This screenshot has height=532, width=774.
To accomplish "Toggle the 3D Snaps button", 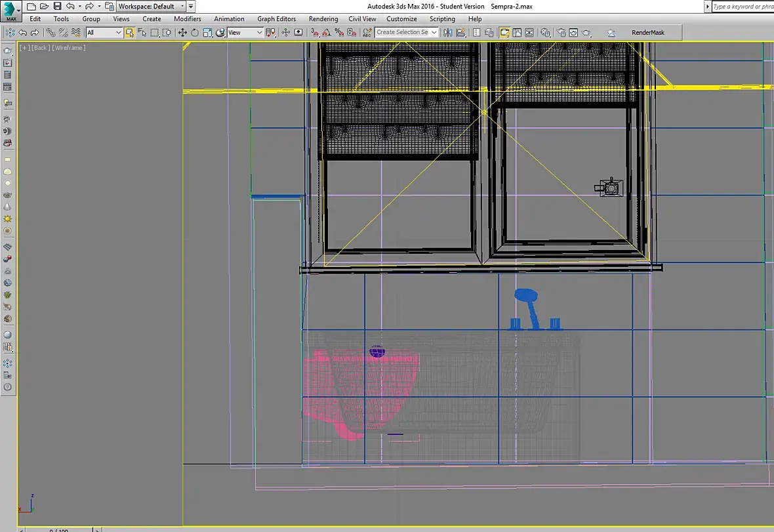I will (x=314, y=33).
